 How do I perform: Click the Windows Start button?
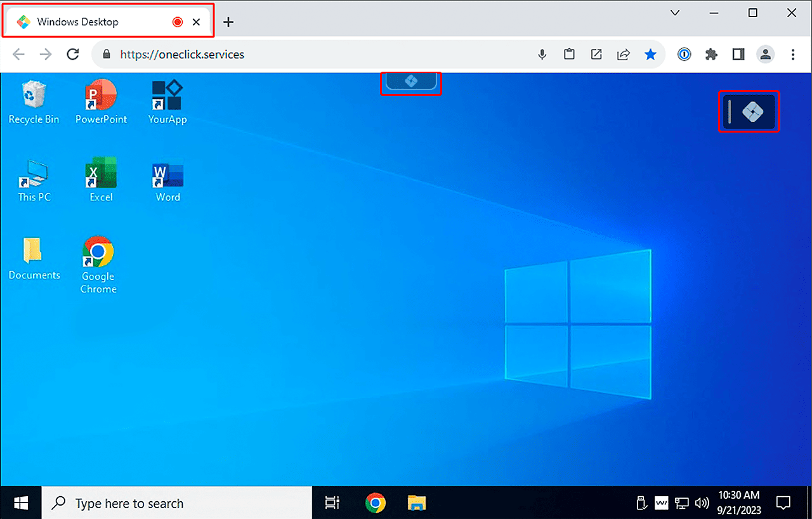(x=21, y=503)
